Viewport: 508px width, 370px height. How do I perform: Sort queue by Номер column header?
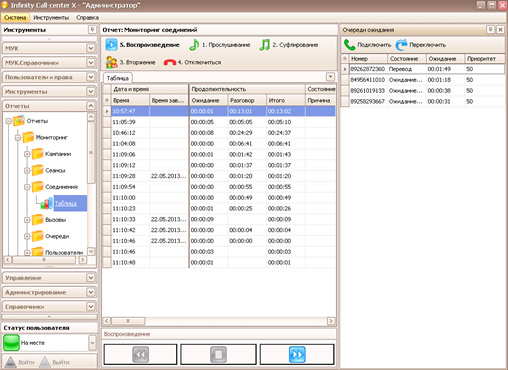[x=368, y=59]
